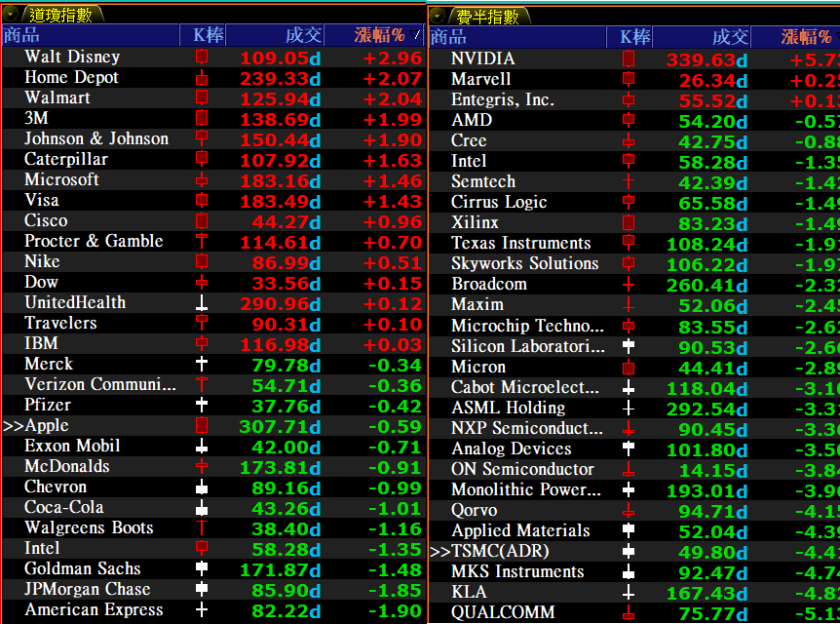
Task: Select JPMorgan Chase row
Action: (x=213, y=589)
